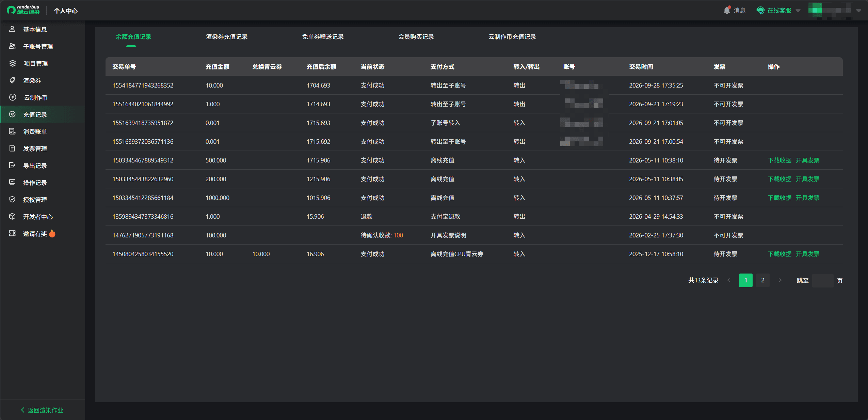Screen dimensions: 868x420
Task: Open the notification bell icon
Action: (727, 10)
